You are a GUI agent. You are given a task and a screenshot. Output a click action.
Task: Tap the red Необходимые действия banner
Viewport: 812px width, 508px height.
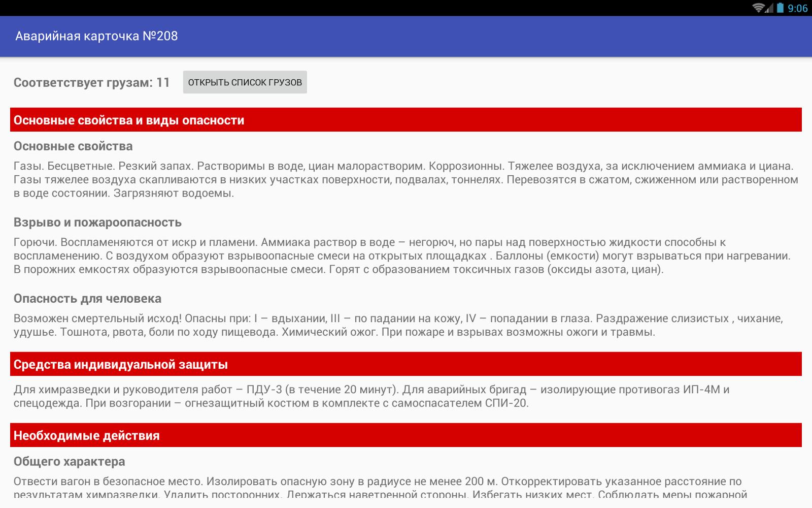pyautogui.click(x=406, y=435)
